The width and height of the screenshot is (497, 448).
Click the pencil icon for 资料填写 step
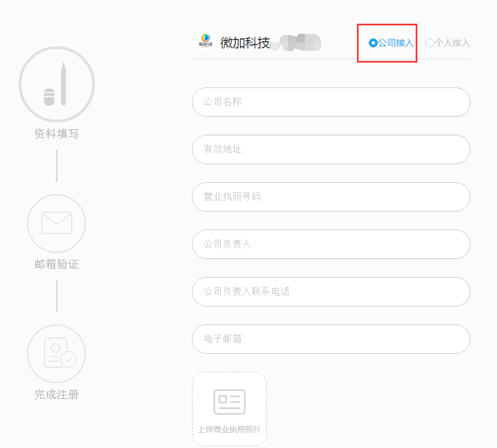[x=56, y=85]
